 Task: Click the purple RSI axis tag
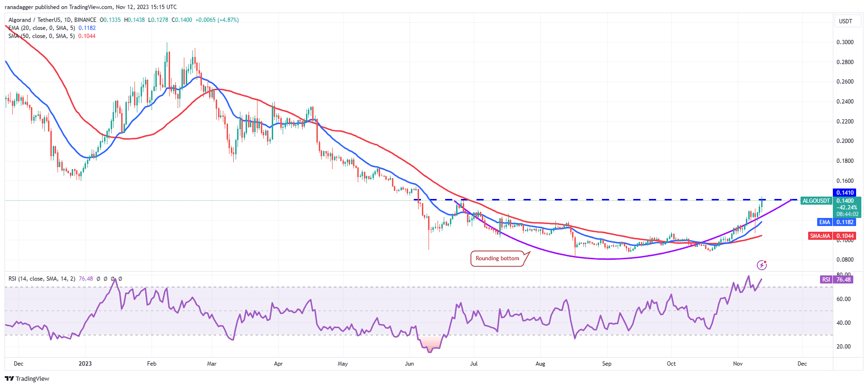pyautogui.click(x=826, y=280)
